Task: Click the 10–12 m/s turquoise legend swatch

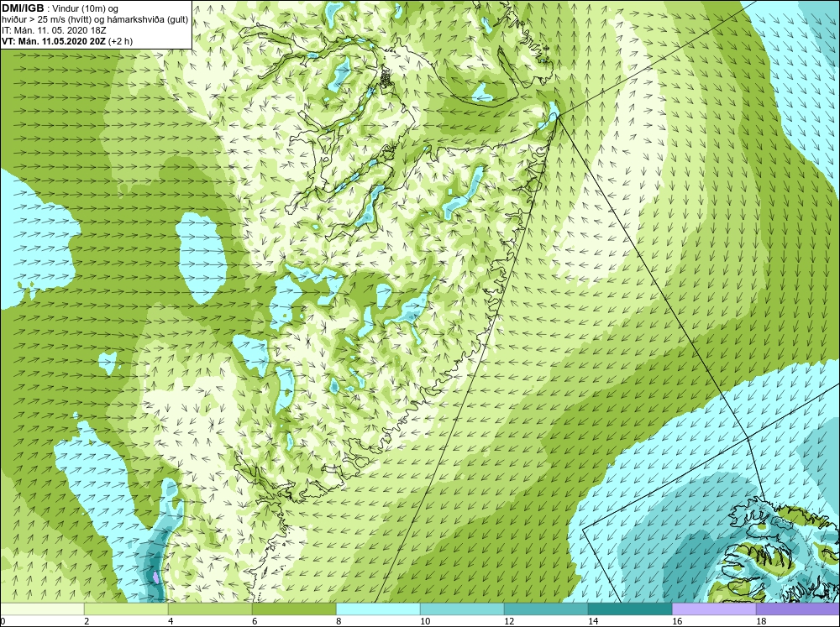Action: pos(462,609)
